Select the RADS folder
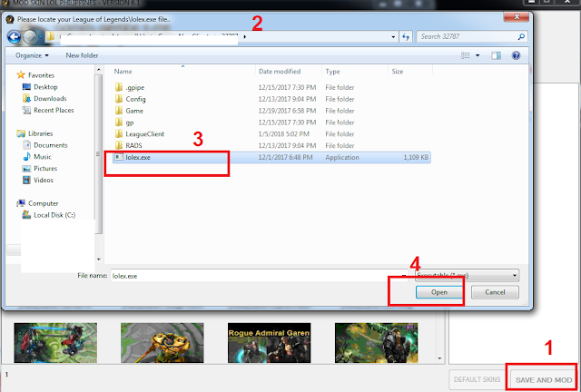This screenshot has height=392, width=581. 128,145
